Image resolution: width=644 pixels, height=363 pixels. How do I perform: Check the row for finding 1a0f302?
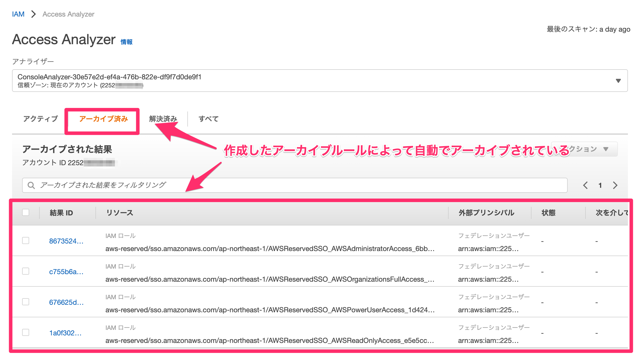26,332
